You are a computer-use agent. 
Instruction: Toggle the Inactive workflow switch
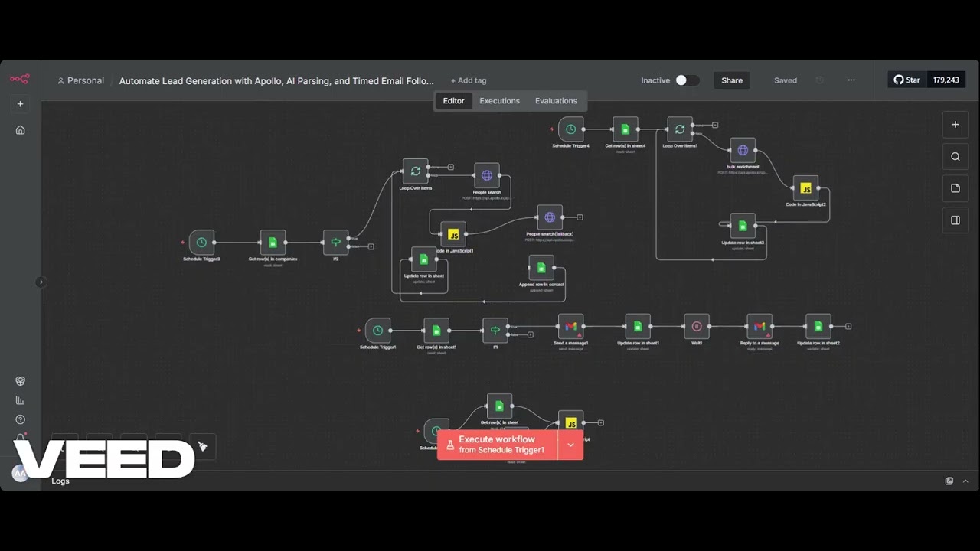686,80
